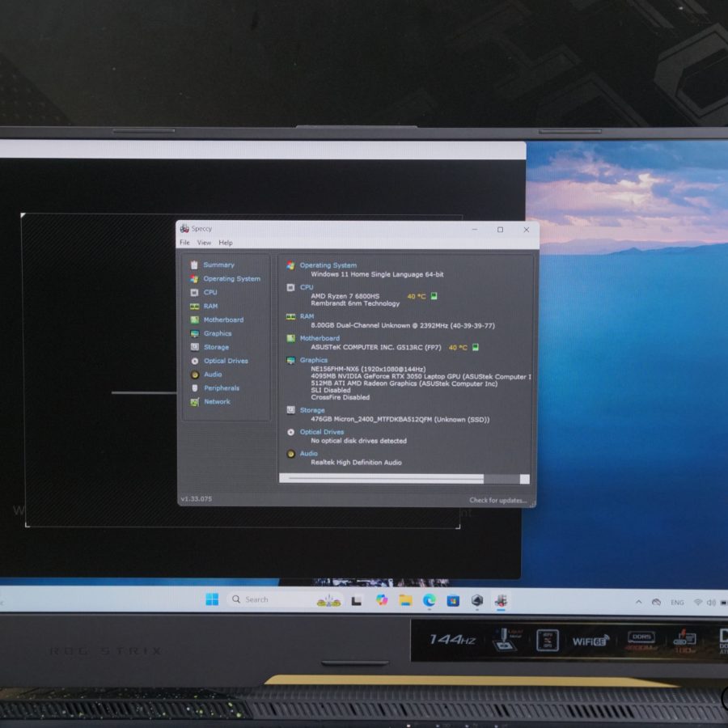728x728 pixels.
Task: Click "NE156FHM-NX6 (1920x1080@144Hz)" monitor line
Action: tap(368, 369)
